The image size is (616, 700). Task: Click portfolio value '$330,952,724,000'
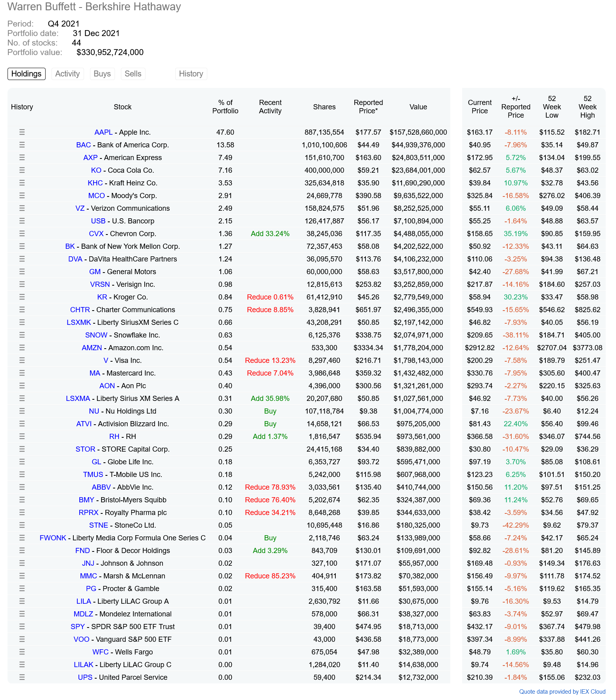[110, 52]
